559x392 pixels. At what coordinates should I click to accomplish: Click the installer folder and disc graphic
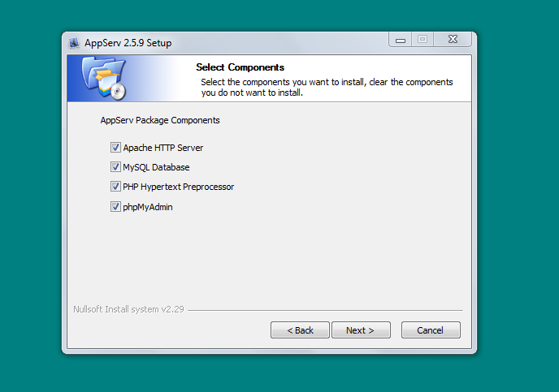[104, 79]
